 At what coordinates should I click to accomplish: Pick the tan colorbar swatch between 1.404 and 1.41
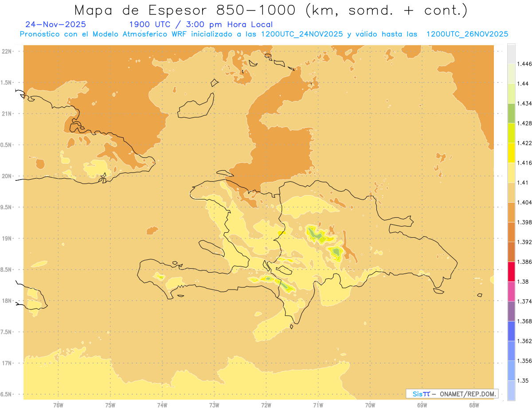[x=511, y=192]
